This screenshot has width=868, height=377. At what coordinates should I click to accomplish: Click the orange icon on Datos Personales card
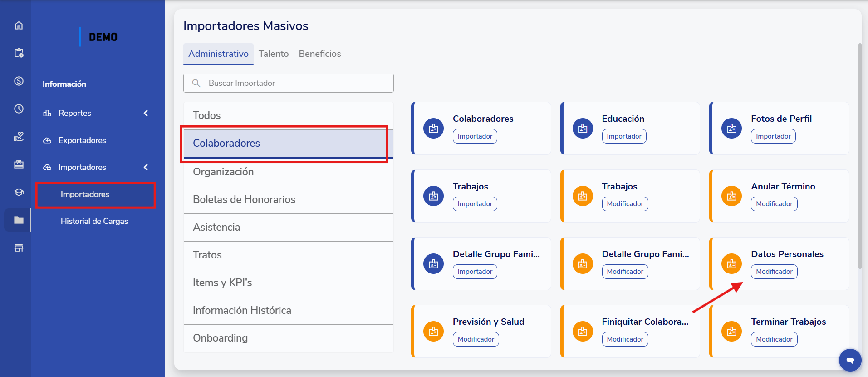point(731,264)
